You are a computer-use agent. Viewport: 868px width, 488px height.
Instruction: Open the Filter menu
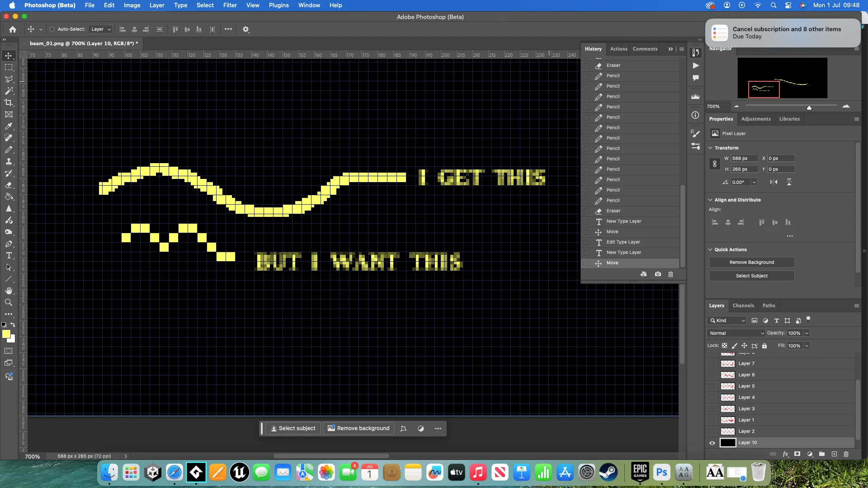pos(230,5)
